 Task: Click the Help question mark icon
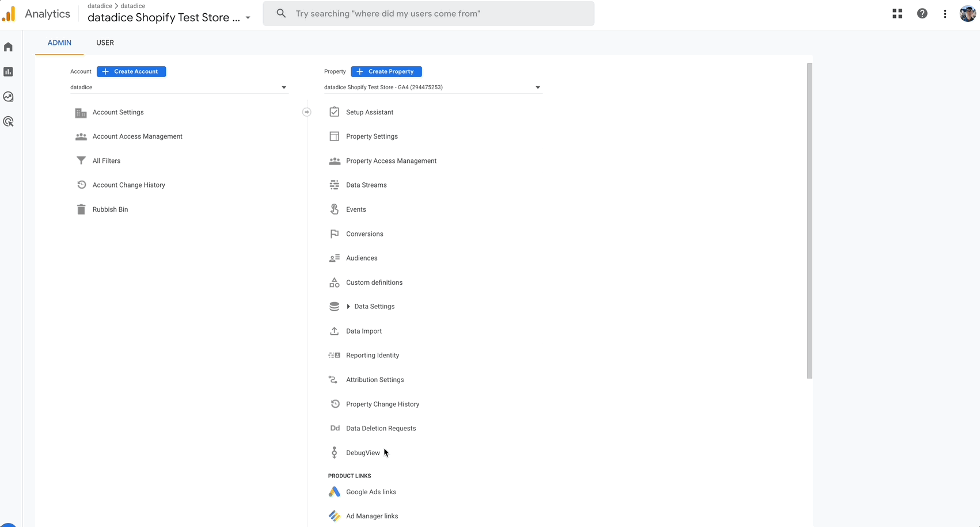[922, 14]
